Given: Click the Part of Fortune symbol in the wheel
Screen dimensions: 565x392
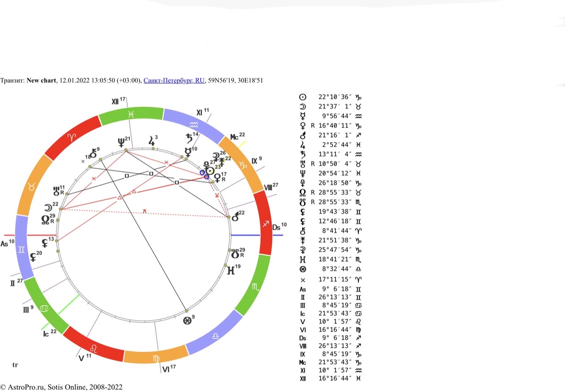Looking at the screenshot, I should pyautogui.click(x=187, y=321).
